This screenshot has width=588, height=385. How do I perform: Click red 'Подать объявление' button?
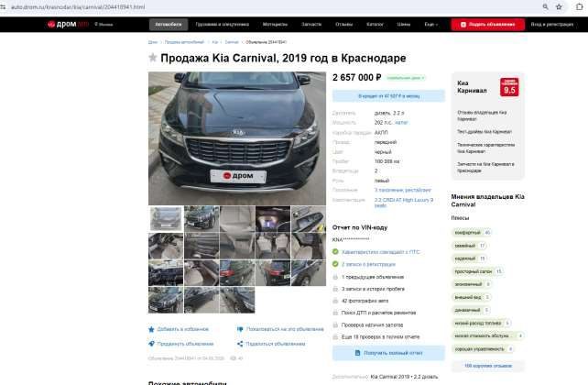point(488,25)
